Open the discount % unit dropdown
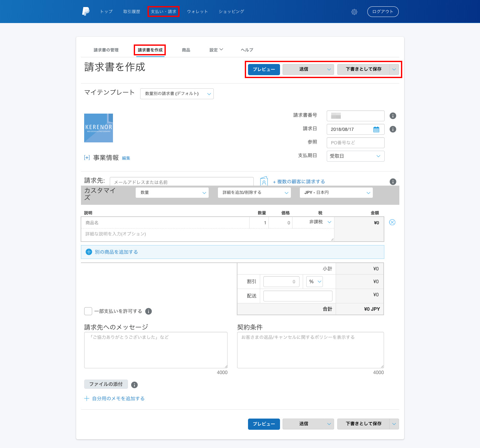This screenshot has width=480, height=448. click(315, 282)
